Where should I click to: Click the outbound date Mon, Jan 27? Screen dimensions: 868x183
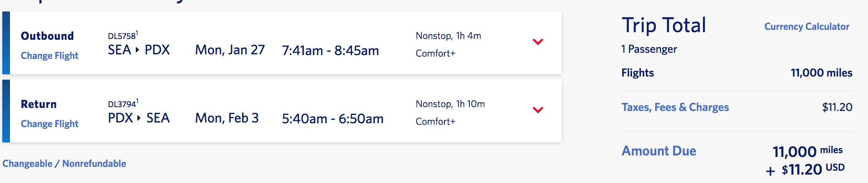coord(230,50)
